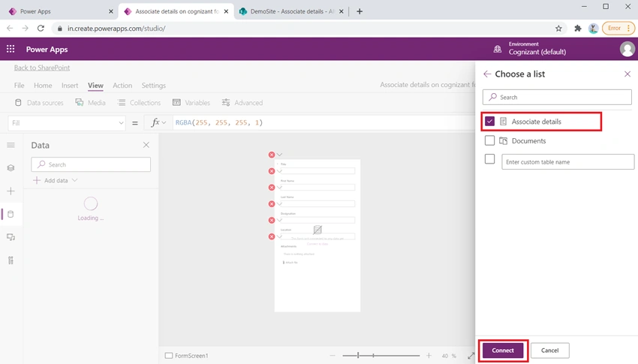Click fit-to-window expand icon
The image size is (638, 364).
(x=471, y=356)
